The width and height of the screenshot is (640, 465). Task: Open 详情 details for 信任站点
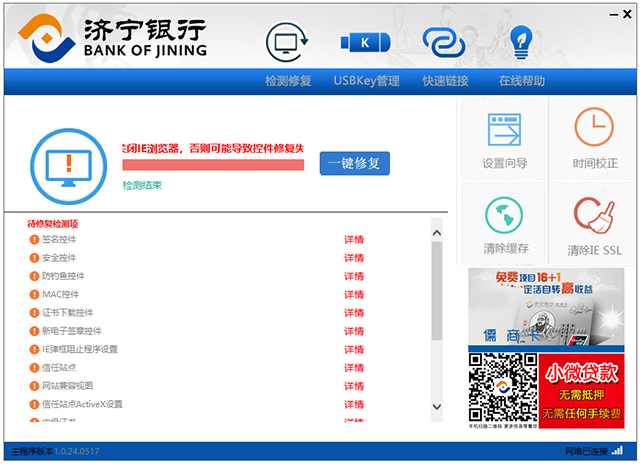(354, 367)
